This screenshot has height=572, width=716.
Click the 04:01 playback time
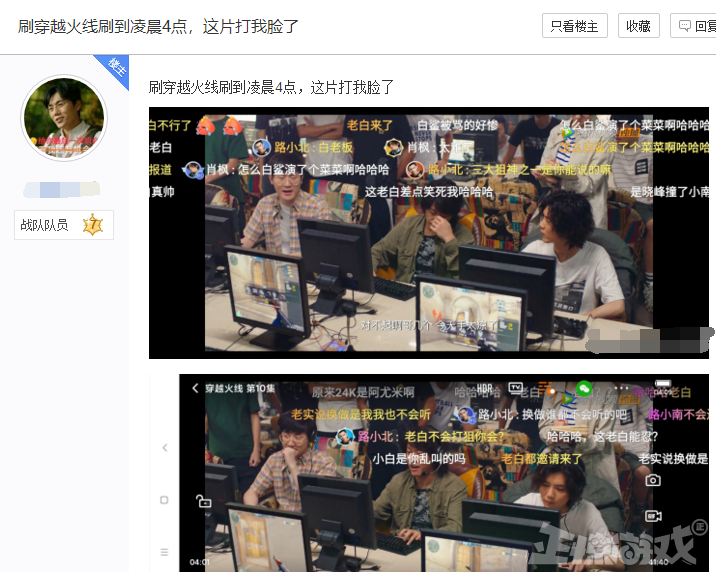(200, 562)
